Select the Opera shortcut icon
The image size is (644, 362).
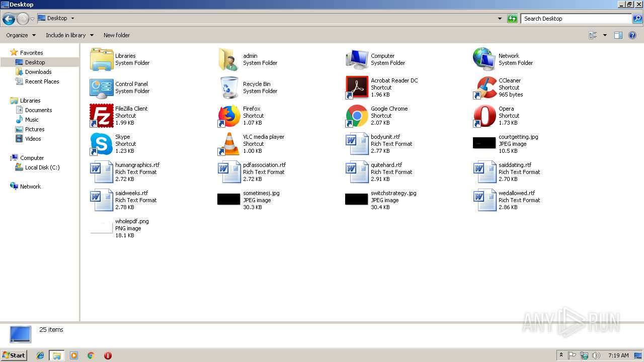pos(485,116)
